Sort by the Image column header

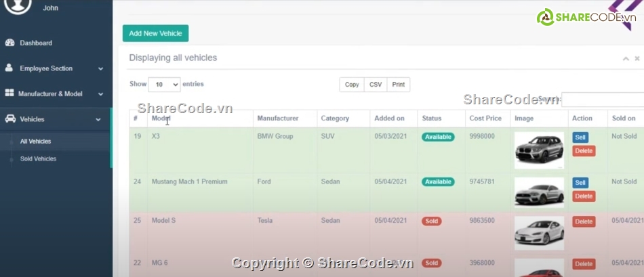point(539,119)
